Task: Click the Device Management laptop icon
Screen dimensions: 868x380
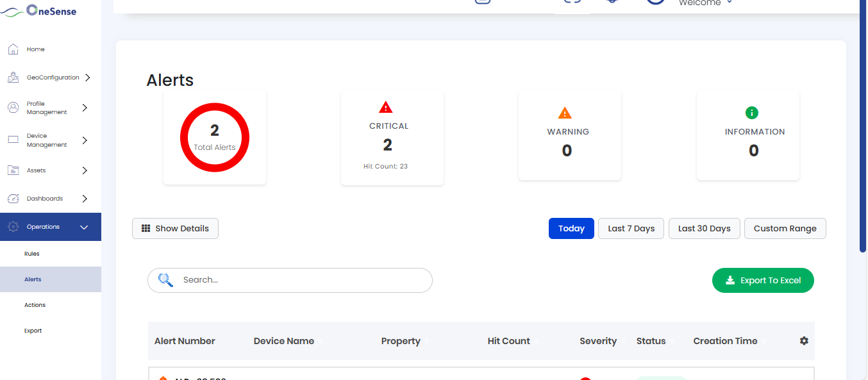Action: [13, 140]
